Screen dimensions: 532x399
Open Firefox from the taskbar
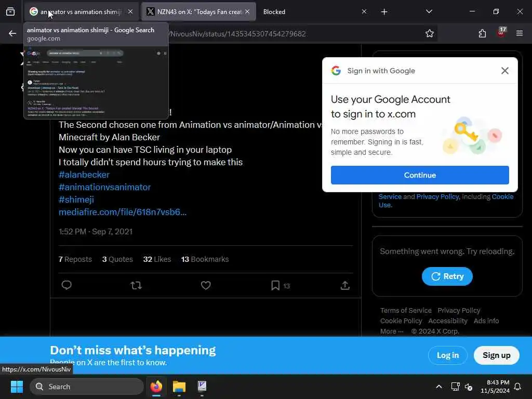pos(156,387)
